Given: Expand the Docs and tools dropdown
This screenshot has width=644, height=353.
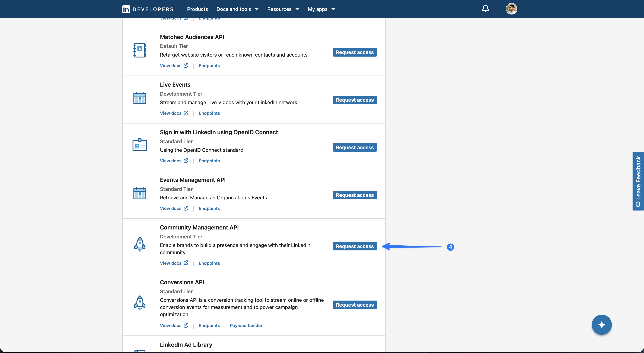Looking at the screenshot, I should pyautogui.click(x=237, y=9).
